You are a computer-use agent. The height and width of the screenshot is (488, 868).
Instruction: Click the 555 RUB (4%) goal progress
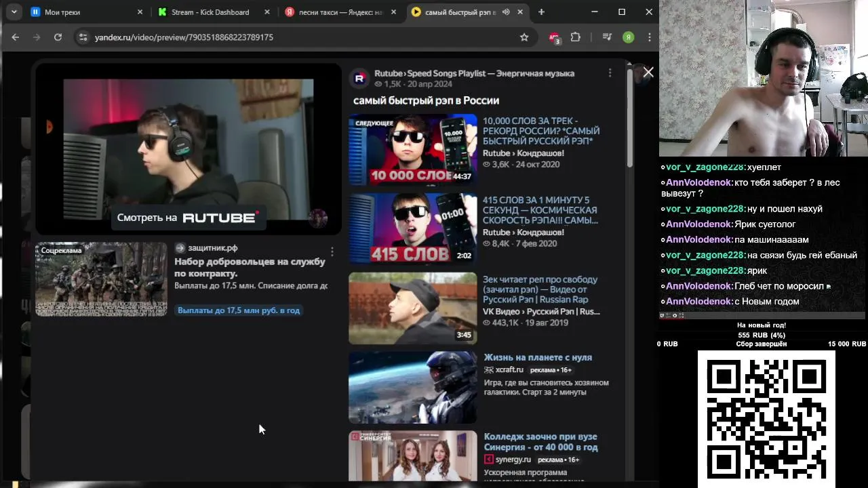tap(762, 335)
